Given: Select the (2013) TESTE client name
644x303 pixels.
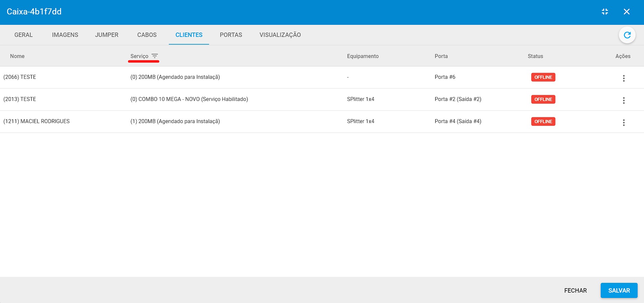Looking at the screenshot, I should click(x=20, y=99).
